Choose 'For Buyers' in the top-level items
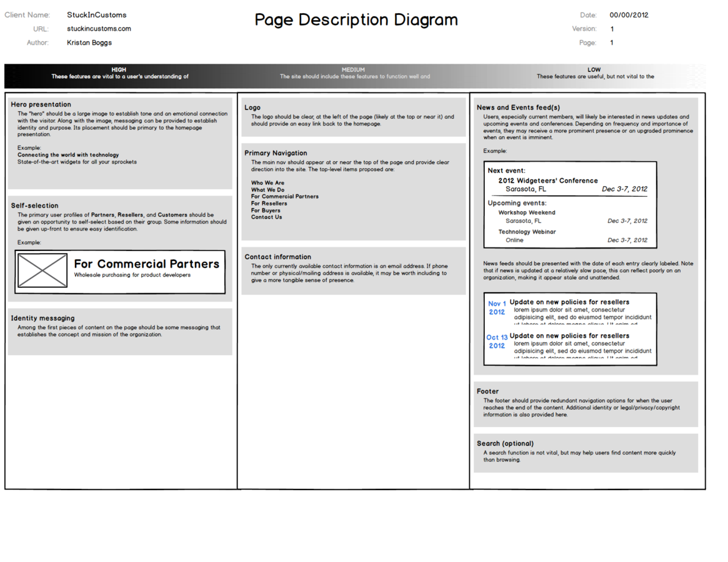This screenshot has height=562, width=728. pyautogui.click(x=266, y=210)
